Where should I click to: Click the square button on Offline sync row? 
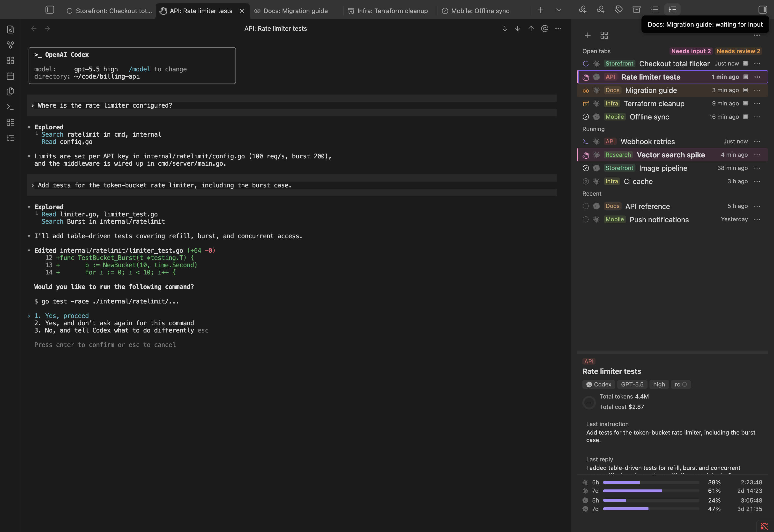pos(745,117)
